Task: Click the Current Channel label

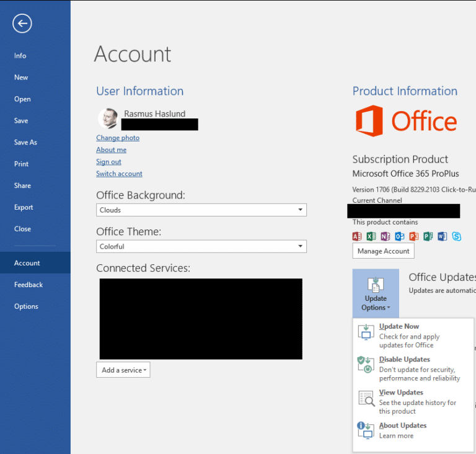Action: (x=377, y=200)
